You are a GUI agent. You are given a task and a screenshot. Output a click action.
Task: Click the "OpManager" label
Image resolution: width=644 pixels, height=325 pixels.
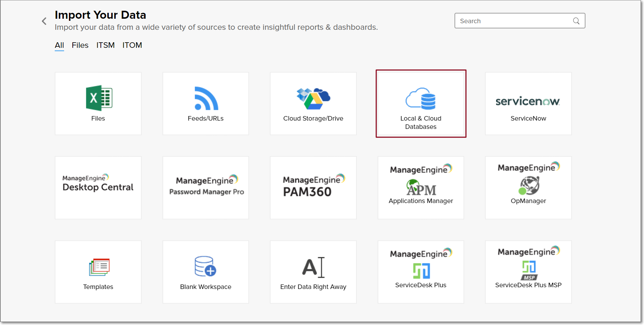coord(528,201)
